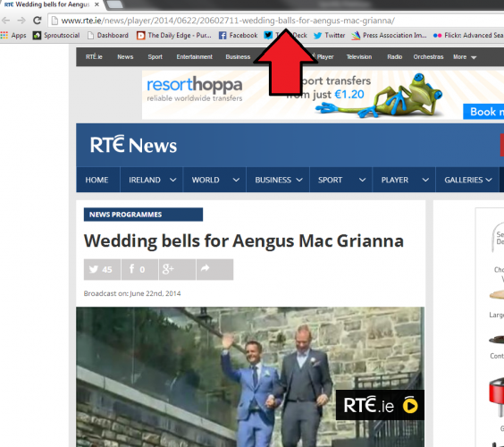Expand the IRELAND menu chevron
Viewport: 504px width, 447px height.
[173, 180]
